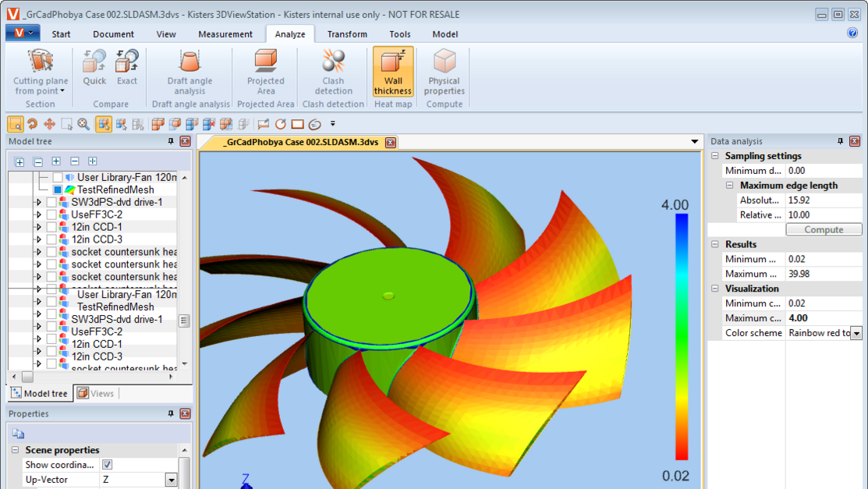Viewport: 868px width, 489px height.
Task: Select the Results Maximum value 39.98
Action: (x=824, y=274)
